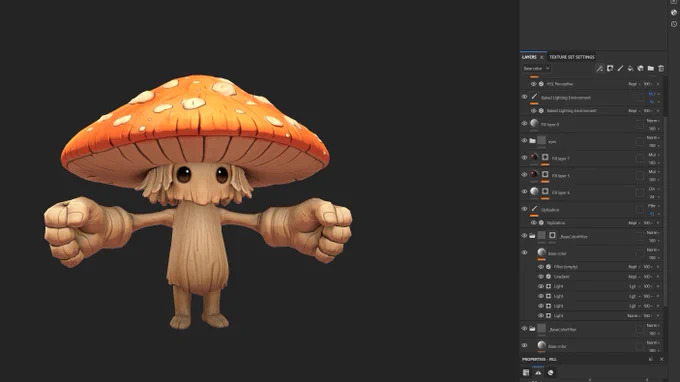Select the 'HSL Perceptive' effect name
The width and height of the screenshot is (680, 382).
560,84
